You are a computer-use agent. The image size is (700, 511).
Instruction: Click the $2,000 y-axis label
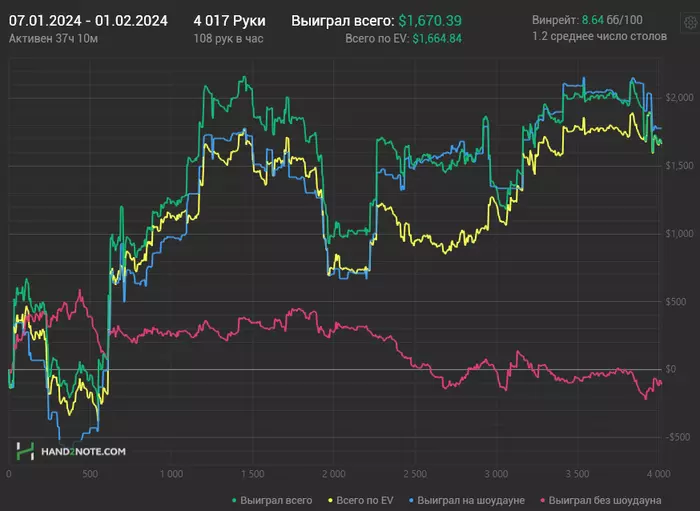[679, 97]
